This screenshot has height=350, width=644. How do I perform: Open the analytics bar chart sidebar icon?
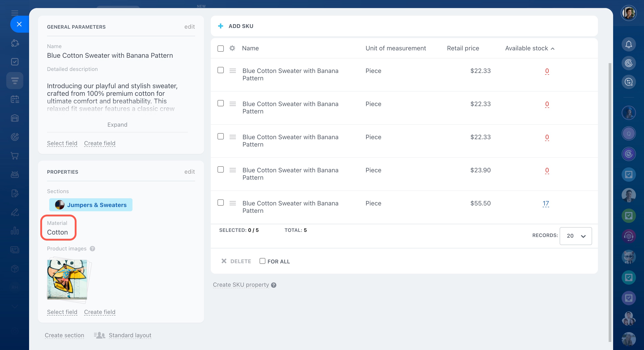[x=15, y=230]
